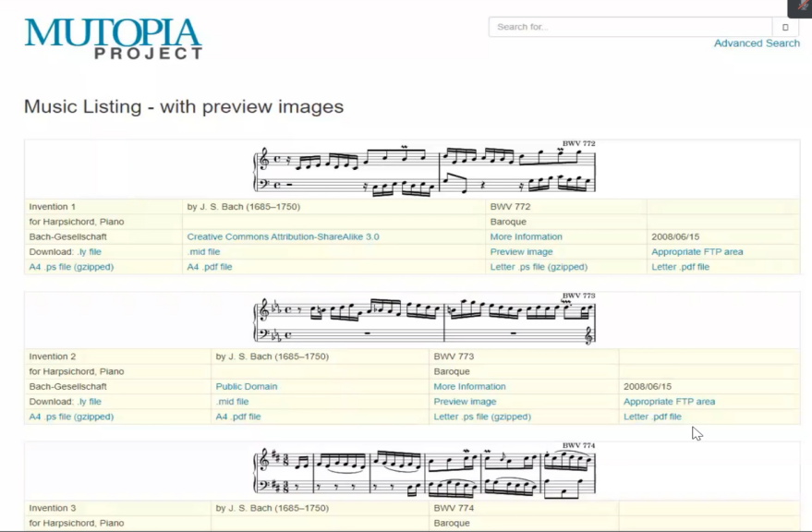This screenshot has width=812, height=532.
Task: Open the BWV 774 sheet music preview
Action: (x=424, y=471)
